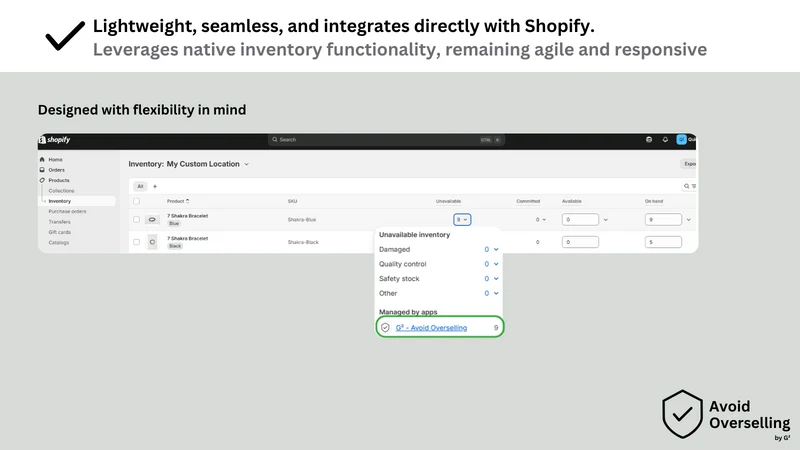Click the shield icon beside Avoid Overselling

point(385,328)
